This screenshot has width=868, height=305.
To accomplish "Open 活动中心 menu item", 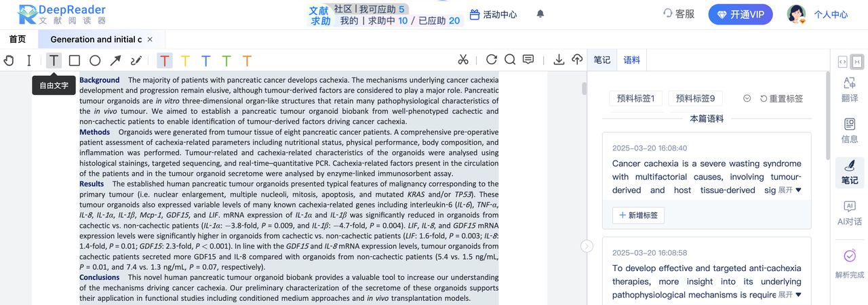I will click(x=493, y=14).
